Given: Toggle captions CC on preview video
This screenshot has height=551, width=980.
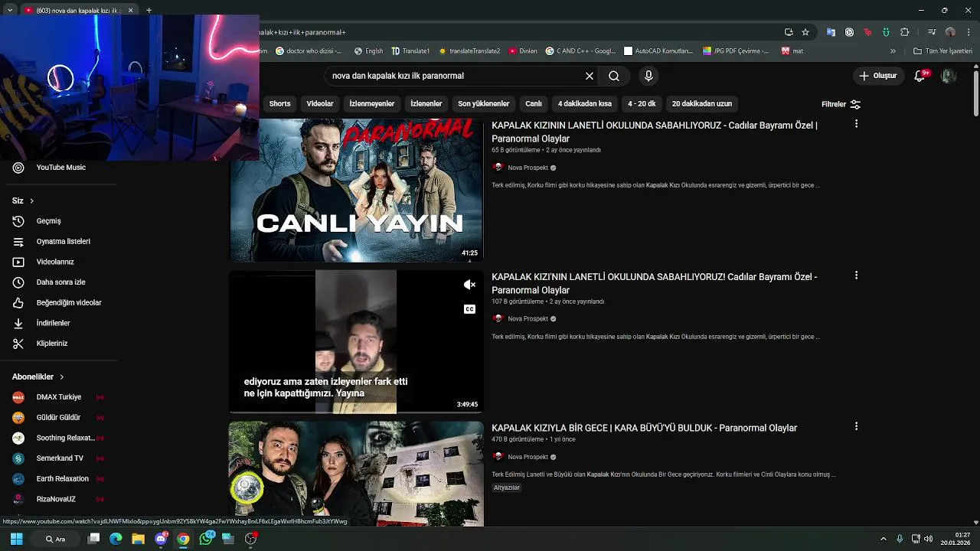Looking at the screenshot, I should pyautogui.click(x=469, y=309).
